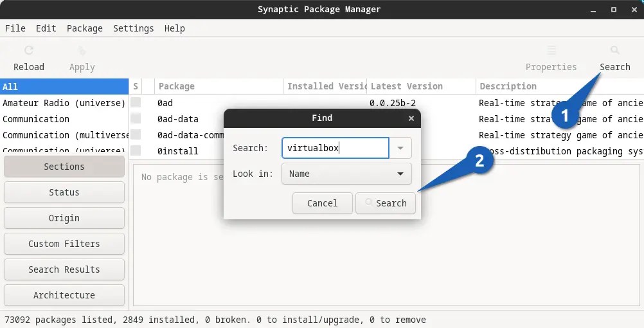Open the Look in Name dropdown
Viewport: 644px width, 328px height.
coord(346,174)
